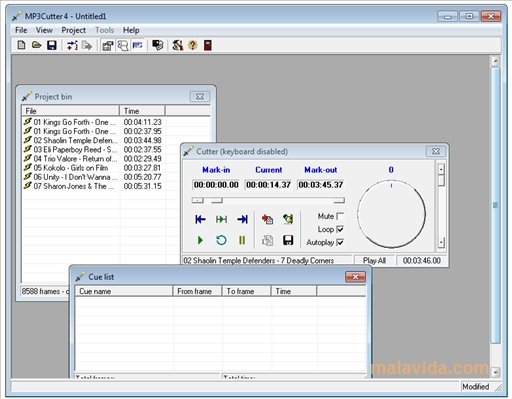Toggle the Cutter window toolbar icon
Viewport: 512px width, 399px height.
pos(138,45)
